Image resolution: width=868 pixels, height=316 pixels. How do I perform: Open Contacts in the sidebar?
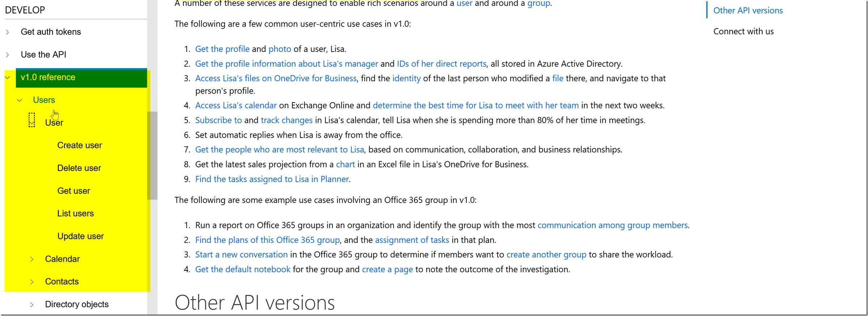click(62, 282)
